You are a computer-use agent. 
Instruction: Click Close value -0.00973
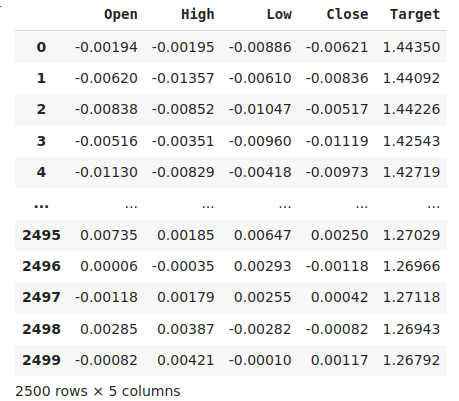337,172
